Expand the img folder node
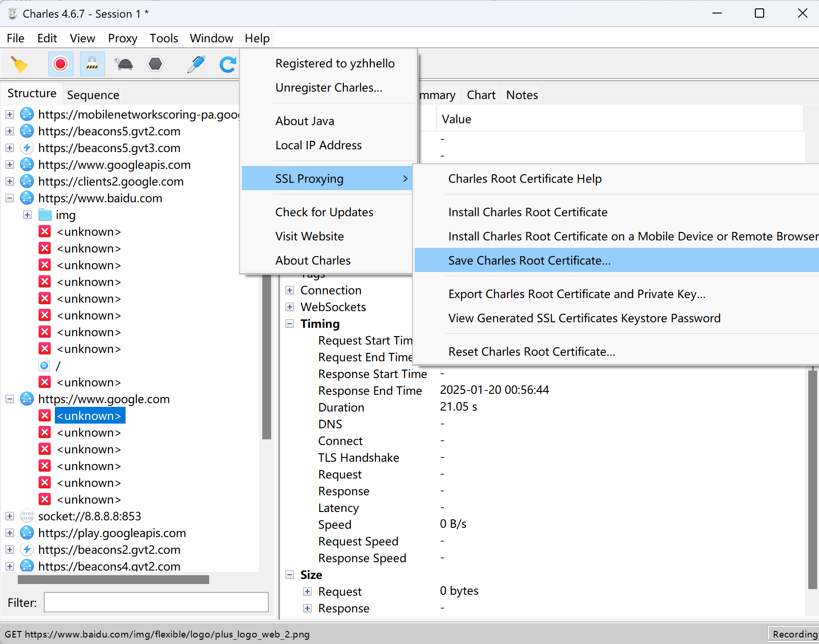Image resolution: width=819 pixels, height=644 pixels. (x=27, y=215)
